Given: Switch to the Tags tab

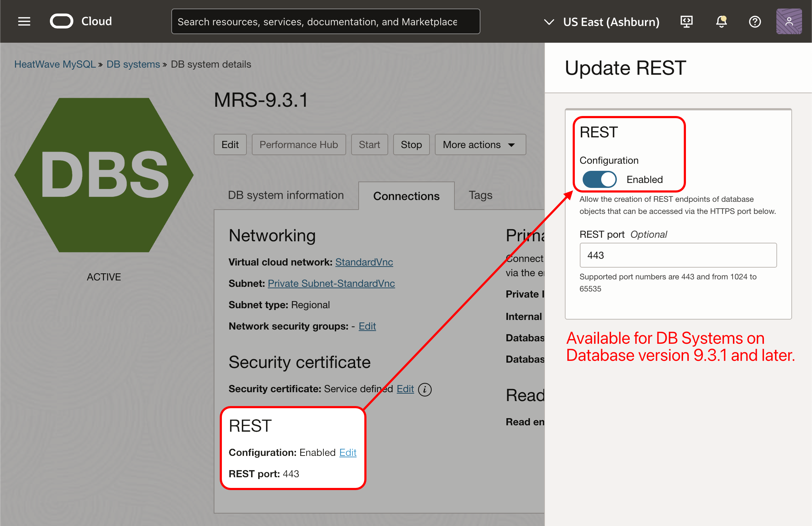Looking at the screenshot, I should 480,195.
